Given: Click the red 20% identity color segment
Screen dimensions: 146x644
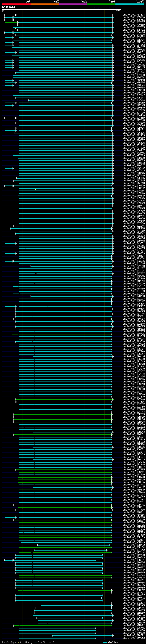Looking at the screenshot, I should [16, 4].
